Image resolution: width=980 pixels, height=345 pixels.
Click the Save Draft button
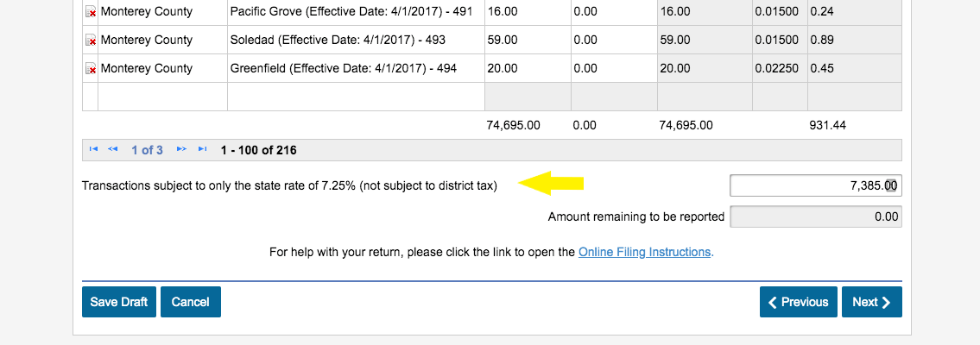point(119,302)
